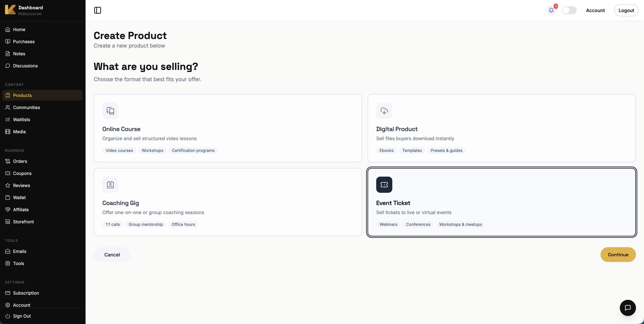The image size is (644, 324).
Task: Click the Webinars tag
Action: (388, 224)
